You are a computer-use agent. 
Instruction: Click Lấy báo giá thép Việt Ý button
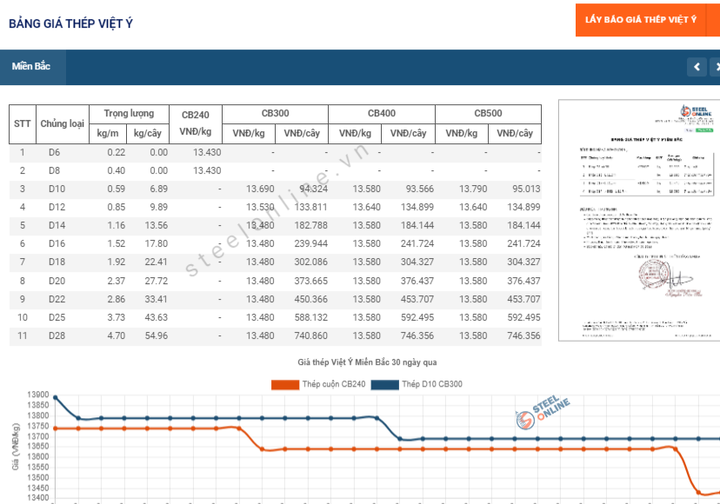tap(641, 20)
